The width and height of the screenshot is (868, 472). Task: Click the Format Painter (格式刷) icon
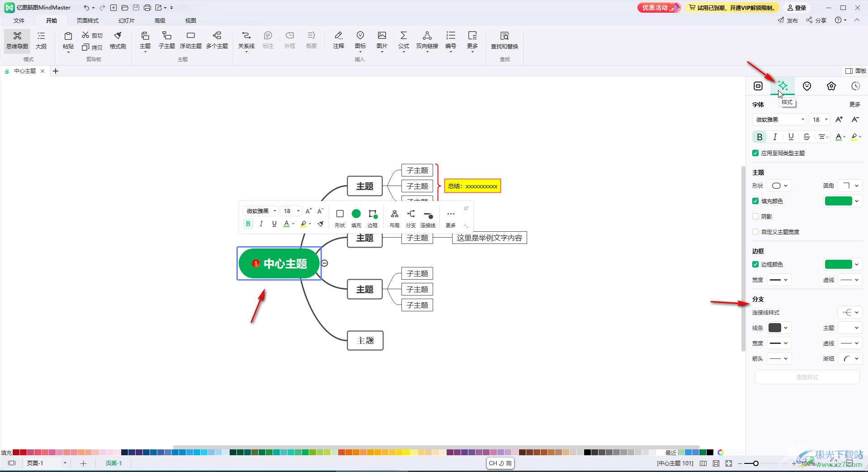tap(118, 40)
